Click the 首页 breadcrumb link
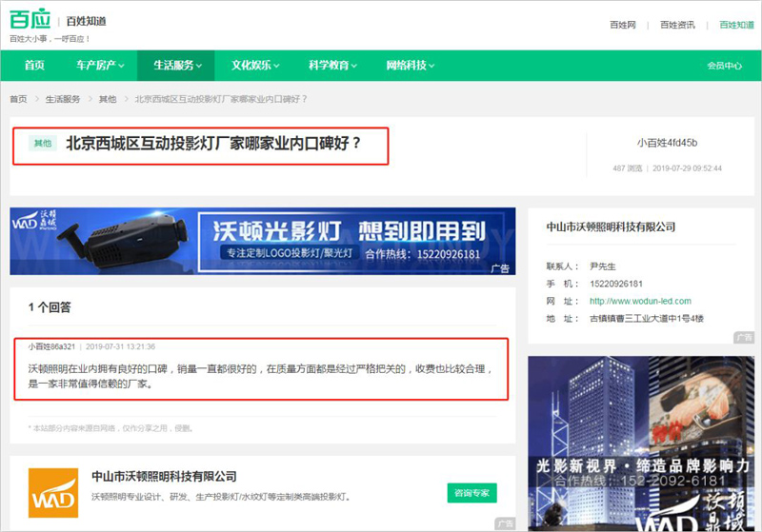Viewport: 762px width, 532px height. click(x=18, y=99)
